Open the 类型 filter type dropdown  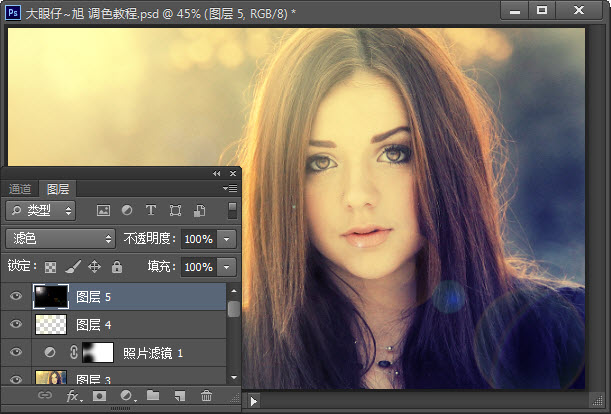(41, 211)
